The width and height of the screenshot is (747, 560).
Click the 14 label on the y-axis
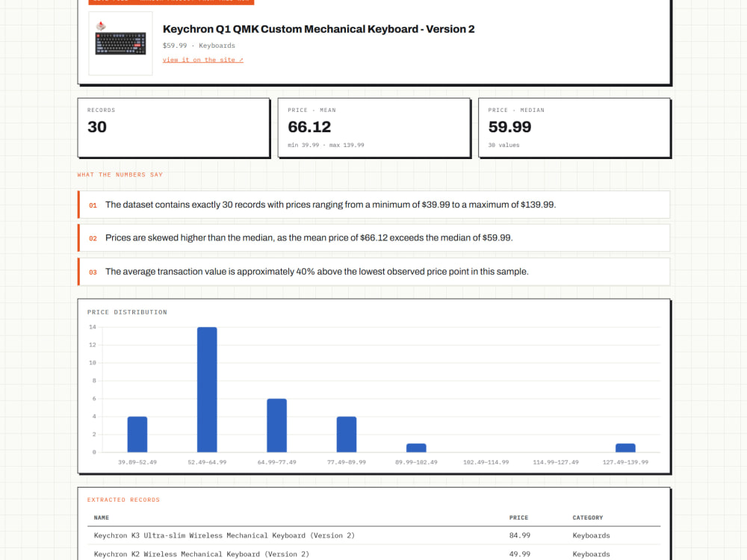coord(93,327)
